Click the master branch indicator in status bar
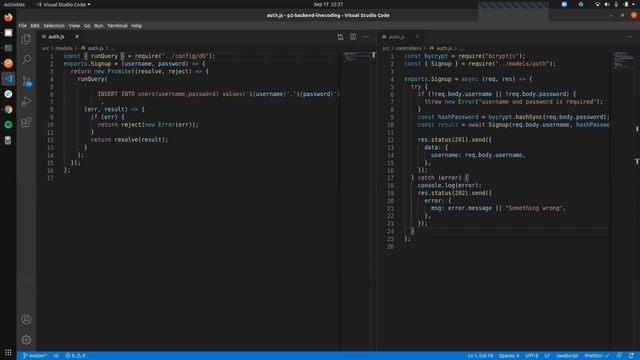The image size is (640, 360). click(35, 356)
